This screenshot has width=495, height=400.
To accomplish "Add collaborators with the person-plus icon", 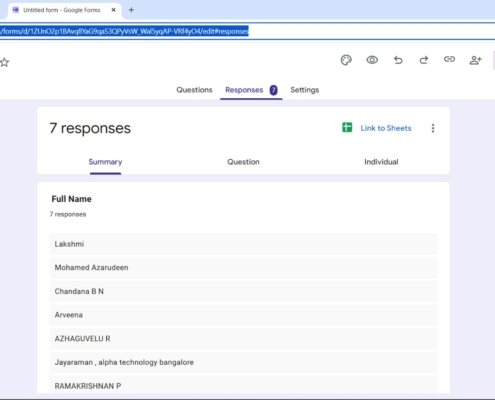I will click(475, 60).
